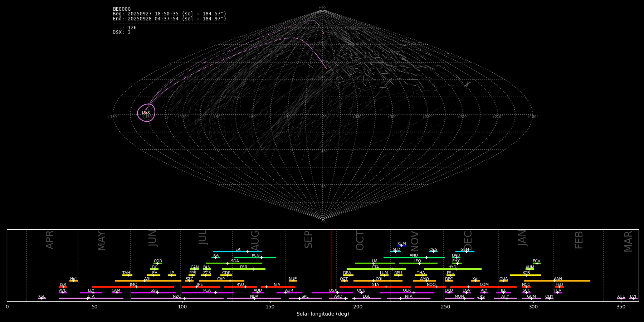644x322 pixels.
Task: Click the NTA shower label
Action: (409, 297)
